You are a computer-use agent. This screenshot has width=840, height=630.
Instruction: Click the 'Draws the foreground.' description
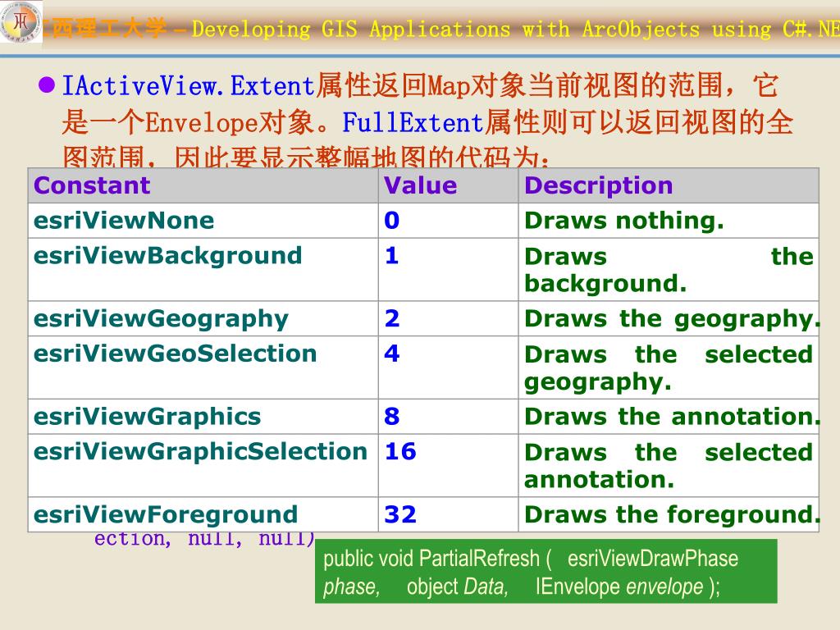tap(668, 514)
